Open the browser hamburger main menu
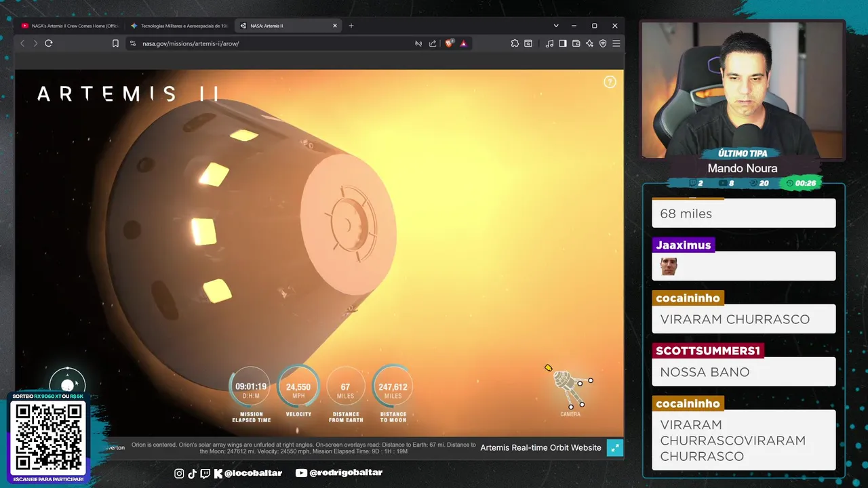The image size is (868, 488). [616, 43]
